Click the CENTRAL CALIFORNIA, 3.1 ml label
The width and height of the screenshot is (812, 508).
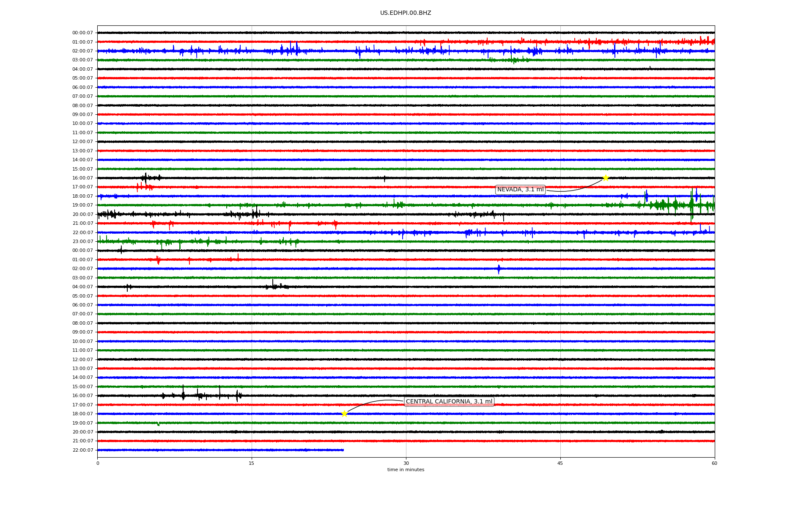(x=449, y=402)
